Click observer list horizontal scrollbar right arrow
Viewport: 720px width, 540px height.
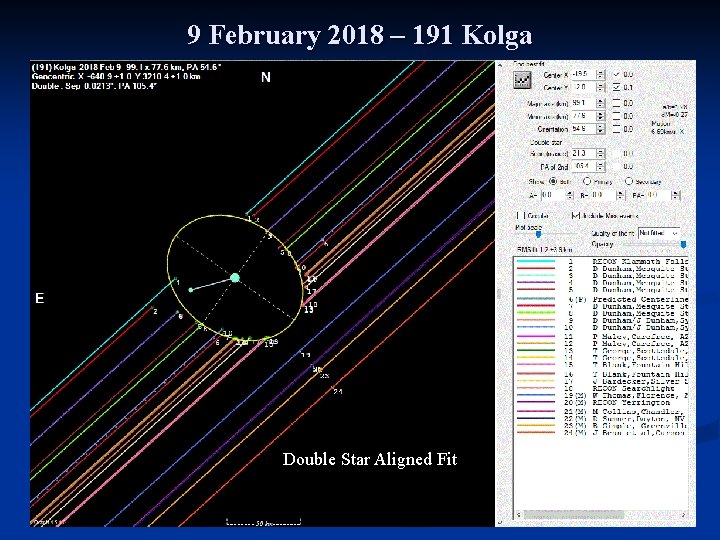pyautogui.click(x=683, y=515)
